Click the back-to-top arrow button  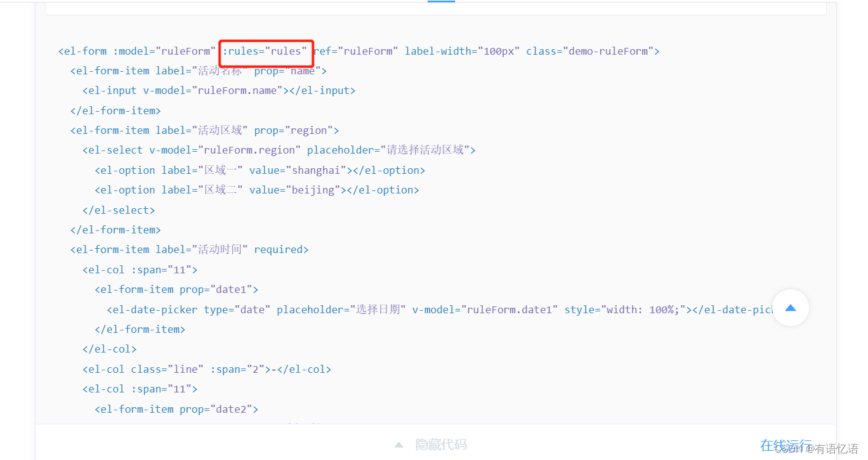point(791,308)
